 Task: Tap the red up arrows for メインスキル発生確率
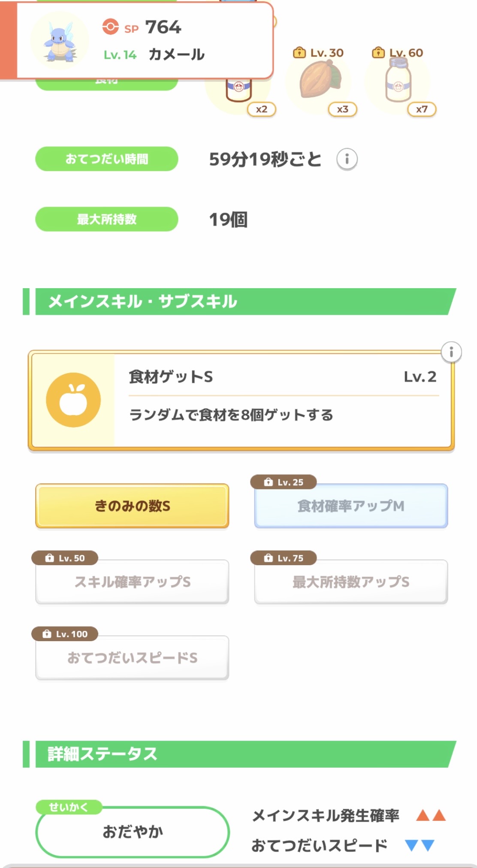pyautogui.click(x=431, y=815)
